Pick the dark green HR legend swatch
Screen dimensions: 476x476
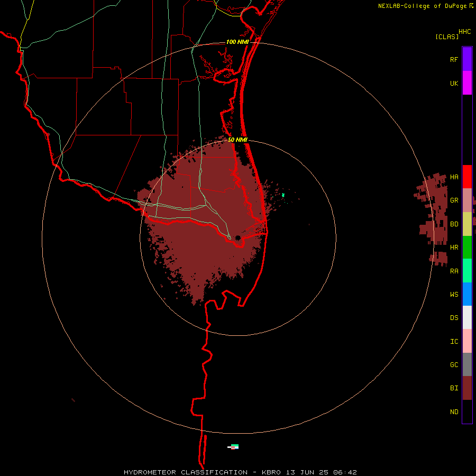coord(467,247)
